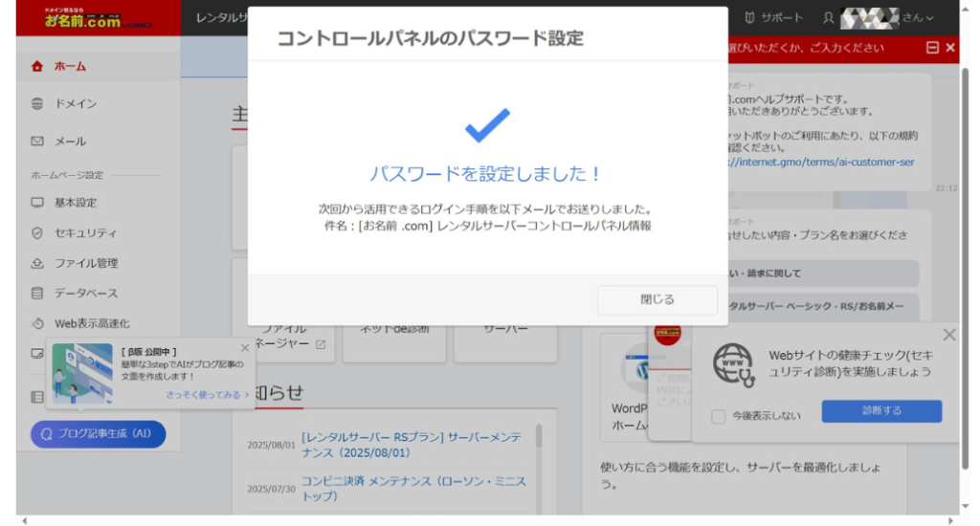Image resolution: width=980 pixels, height=526 pixels.
Task: Follow the さっそく使ってみる link
Action: (207, 394)
